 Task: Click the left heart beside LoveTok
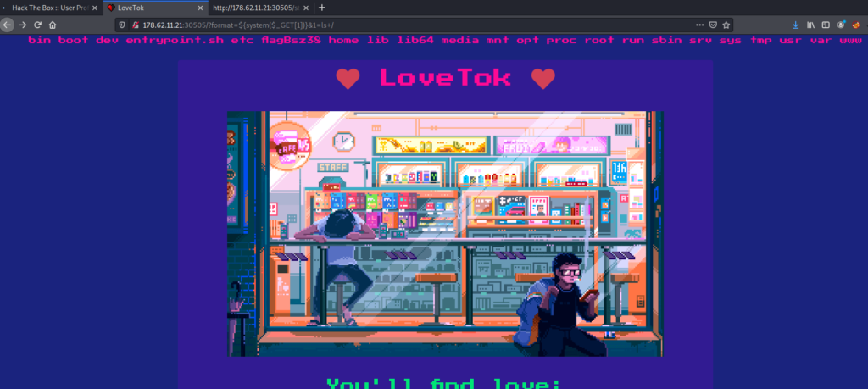click(x=348, y=79)
